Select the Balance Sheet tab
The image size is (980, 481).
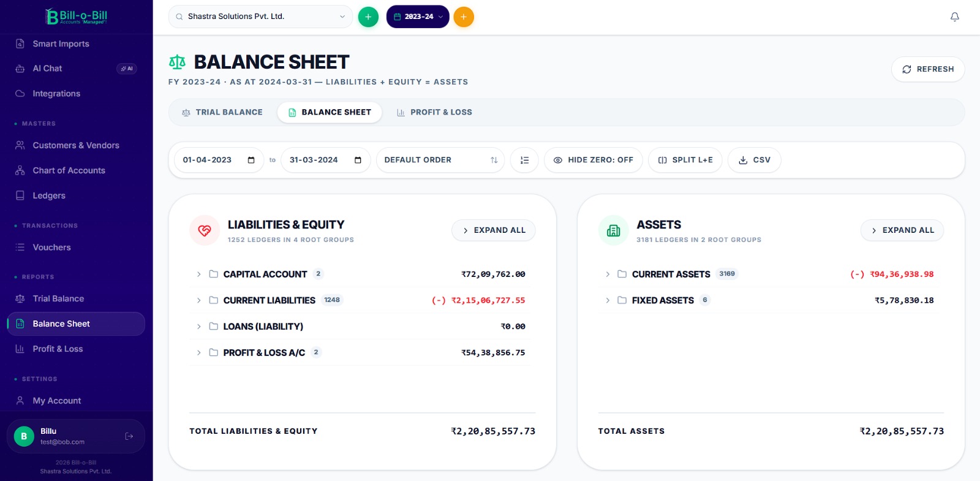[330, 112]
